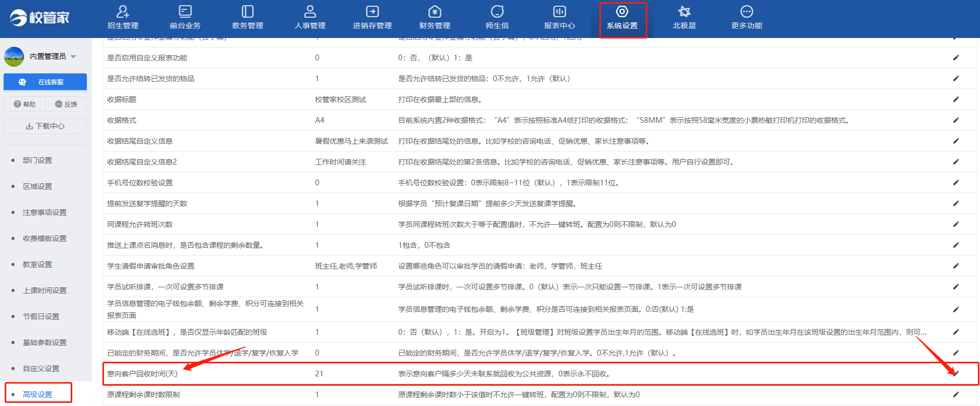Go to 节假日设置 in sidebar
The image size is (980, 406).
coord(41,316)
